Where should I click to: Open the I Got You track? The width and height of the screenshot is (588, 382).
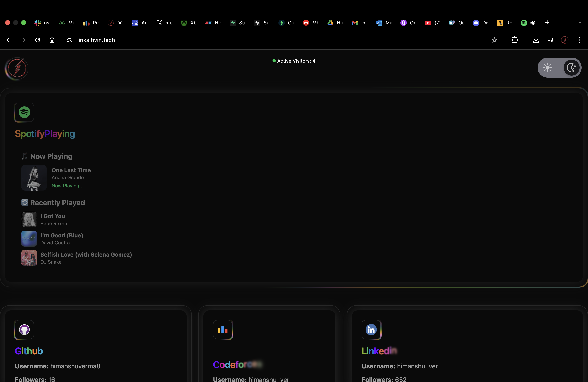coord(53,216)
